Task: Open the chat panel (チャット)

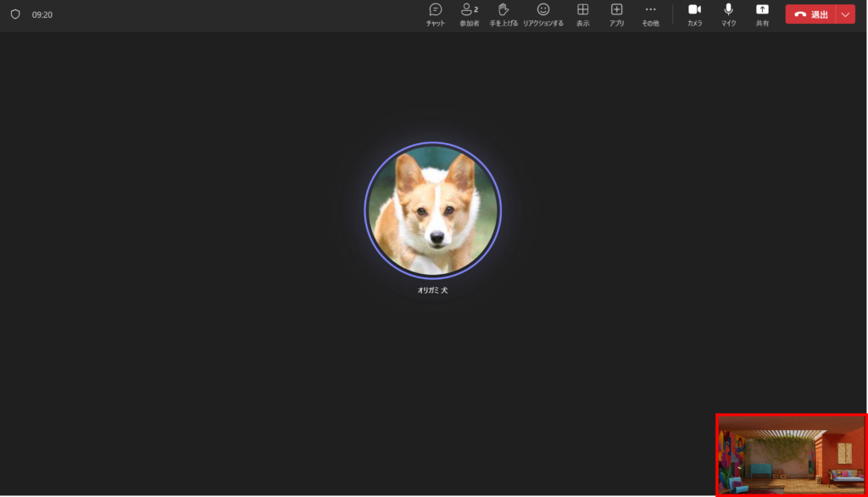Action: (x=435, y=14)
